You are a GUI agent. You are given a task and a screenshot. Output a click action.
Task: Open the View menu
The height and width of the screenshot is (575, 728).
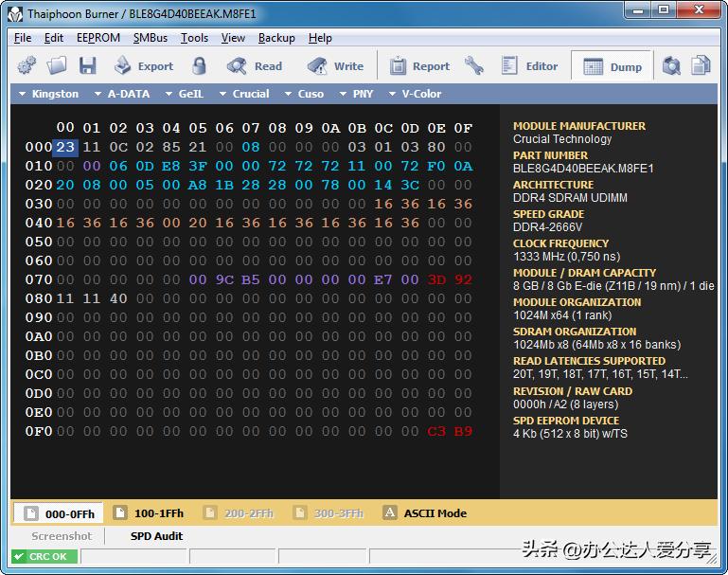[x=233, y=38]
